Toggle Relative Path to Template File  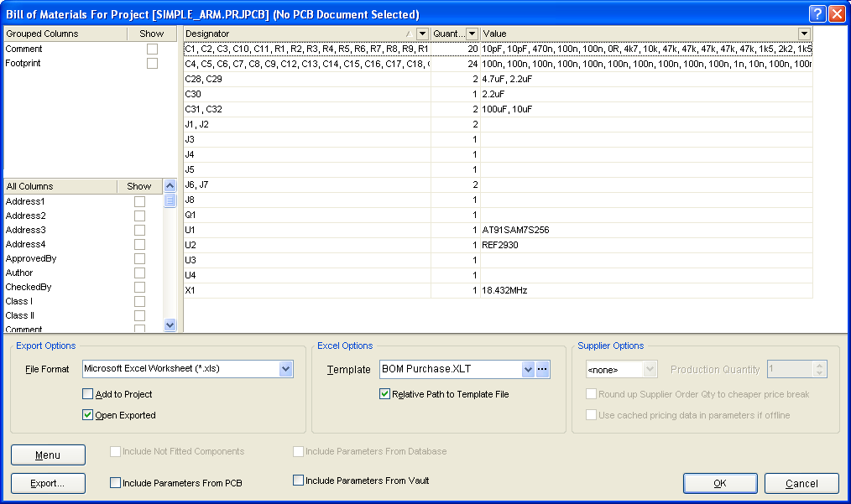click(384, 394)
